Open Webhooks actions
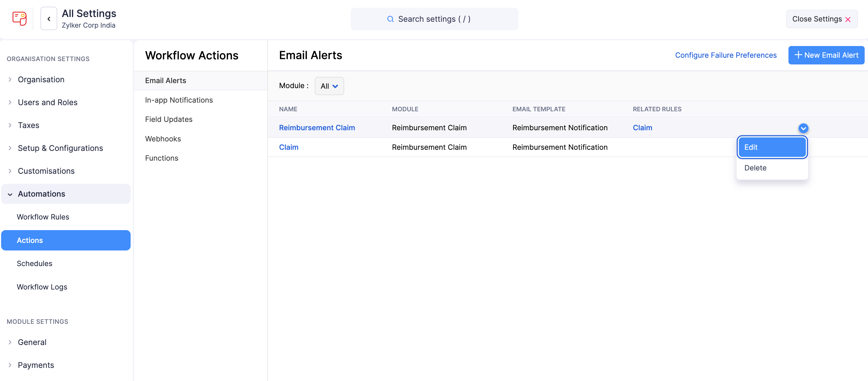Image resolution: width=868 pixels, height=381 pixels. click(x=200, y=139)
